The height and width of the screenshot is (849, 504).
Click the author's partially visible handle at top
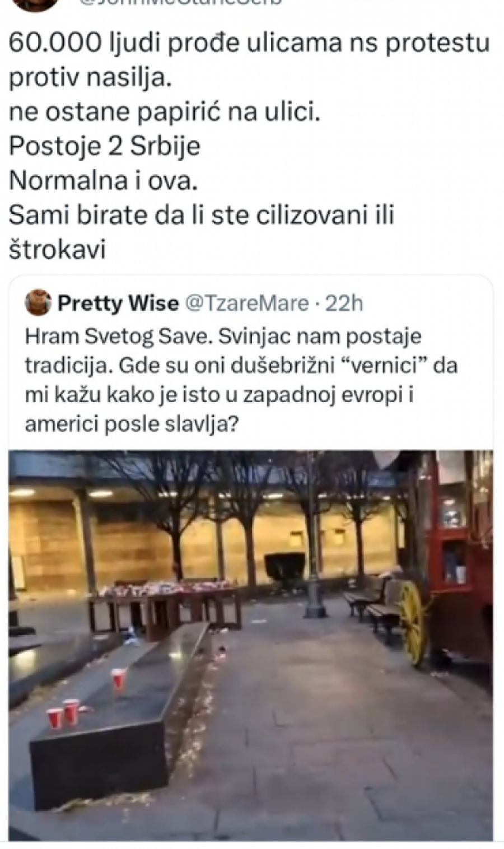pos(174,3)
